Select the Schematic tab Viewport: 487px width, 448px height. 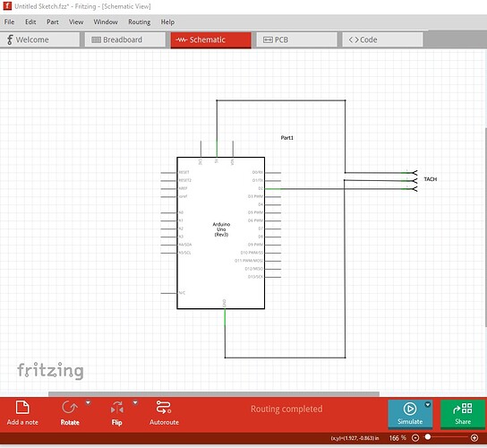point(211,39)
